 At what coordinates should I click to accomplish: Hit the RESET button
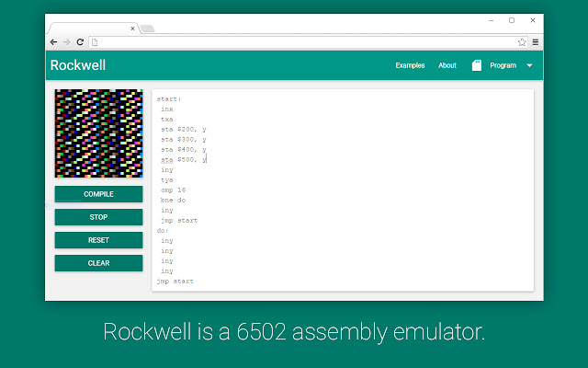(98, 240)
